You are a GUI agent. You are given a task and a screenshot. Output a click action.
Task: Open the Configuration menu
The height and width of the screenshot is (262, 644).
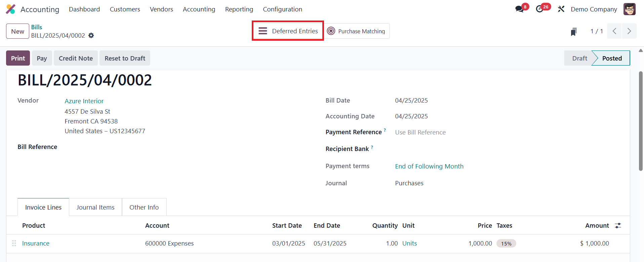pyautogui.click(x=282, y=9)
